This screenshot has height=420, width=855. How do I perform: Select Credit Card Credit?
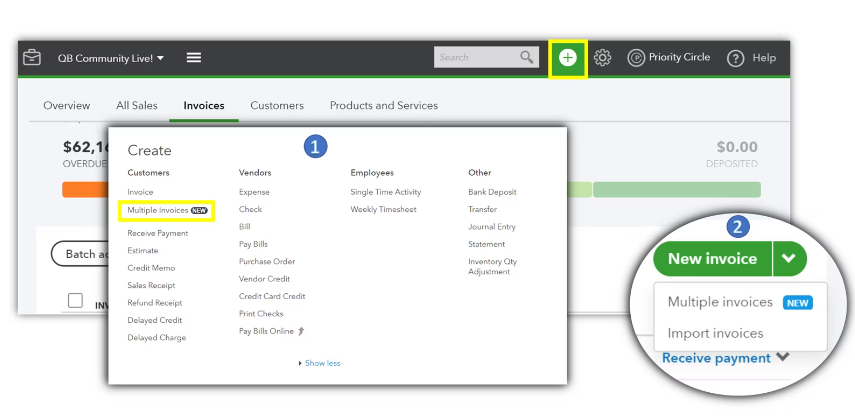pos(272,296)
